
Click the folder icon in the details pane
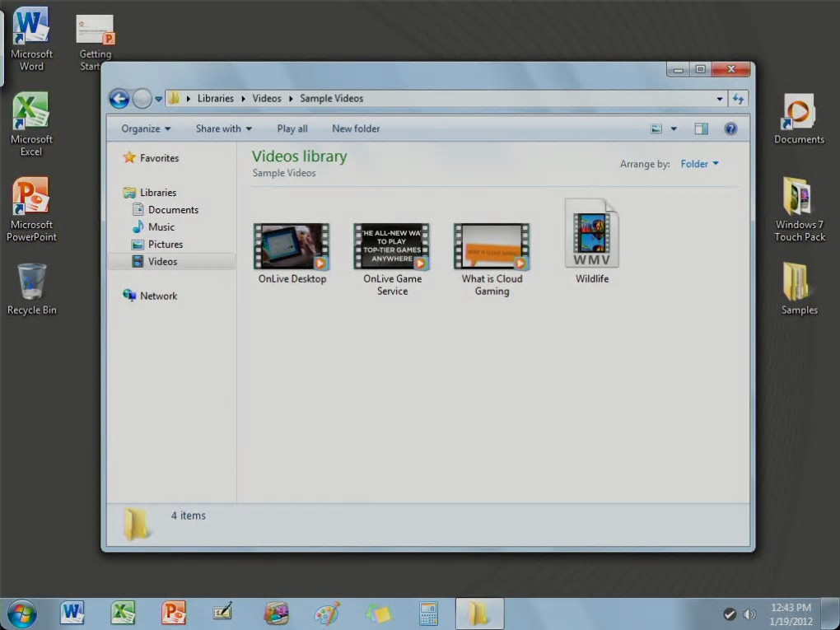pos(136,524)
